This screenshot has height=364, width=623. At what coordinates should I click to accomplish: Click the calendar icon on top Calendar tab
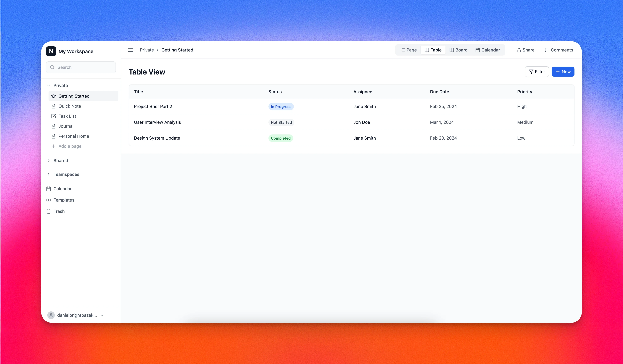pyautogui.click(x=478, y=50)
